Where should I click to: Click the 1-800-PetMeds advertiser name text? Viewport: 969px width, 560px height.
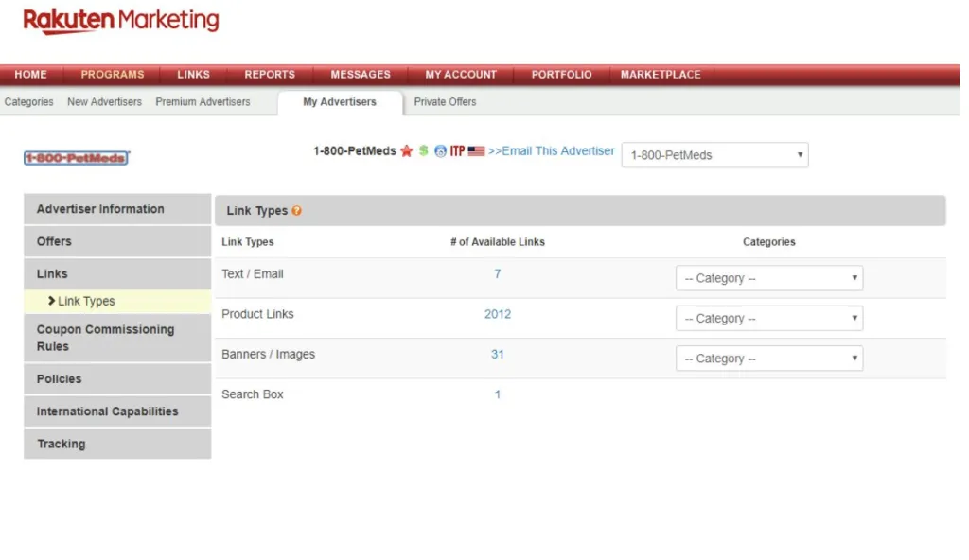pos(354,150)
